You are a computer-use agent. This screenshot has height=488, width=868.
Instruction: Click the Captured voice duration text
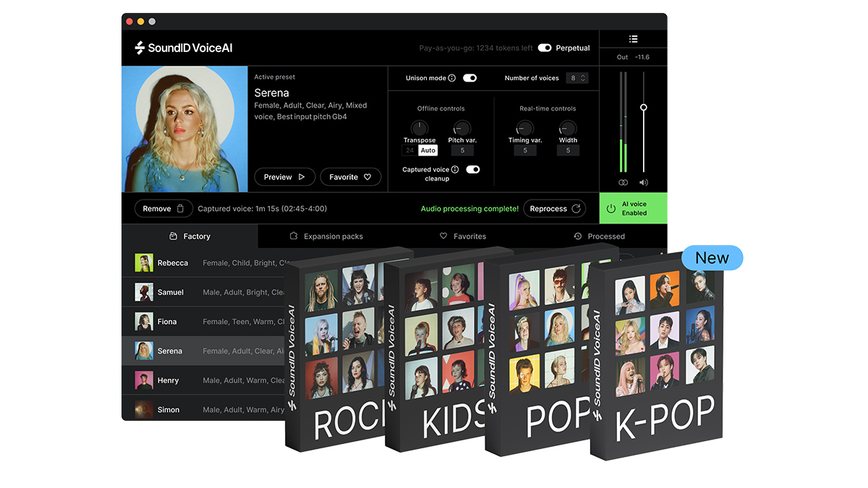tap(263, 209)
